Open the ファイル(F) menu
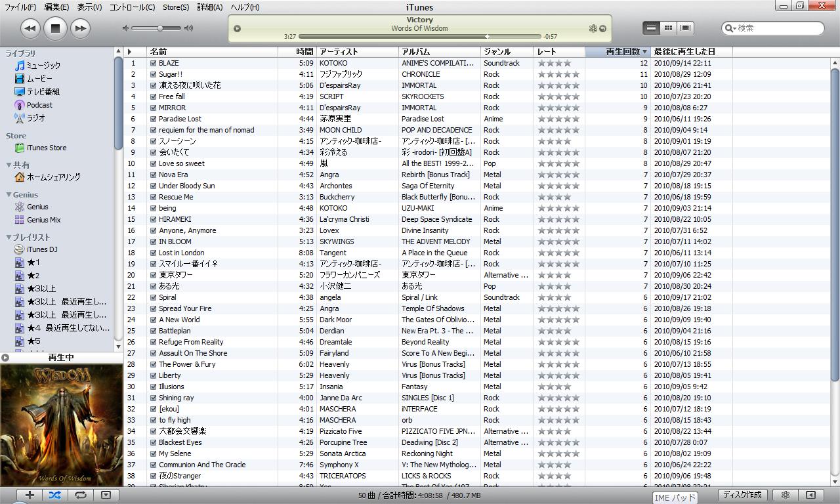This screenshot has width=840, height=504. [20, 7]
